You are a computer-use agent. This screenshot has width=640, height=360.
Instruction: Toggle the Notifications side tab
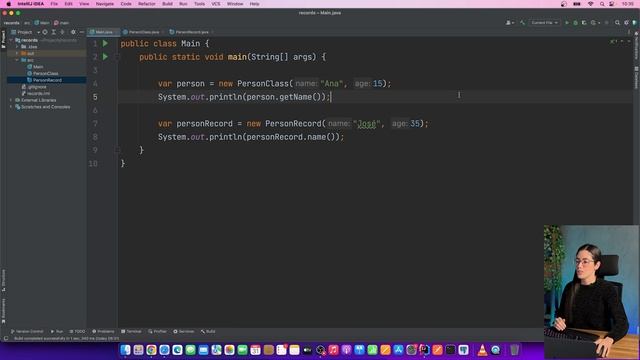(636, 46)
